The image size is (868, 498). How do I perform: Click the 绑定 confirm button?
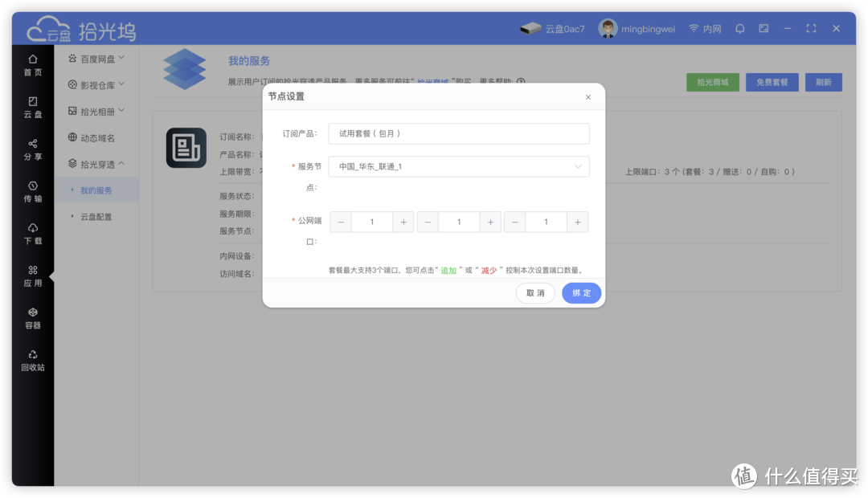tap(581, 293)
